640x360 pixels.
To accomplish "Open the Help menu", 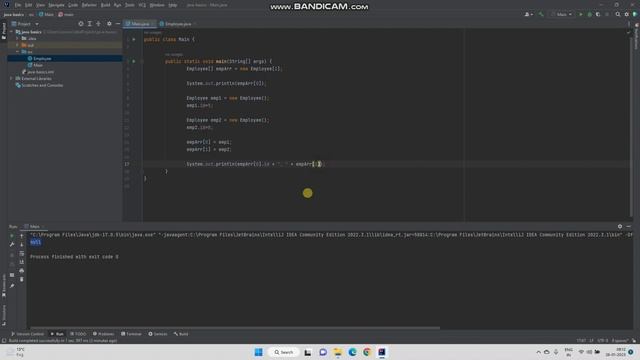I will pos(173,5).
